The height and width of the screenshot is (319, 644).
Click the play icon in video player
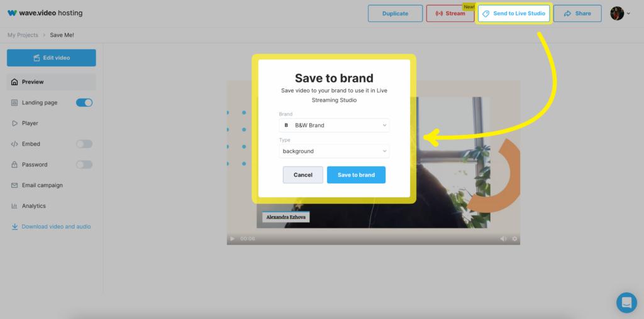[x=233, y=239]
